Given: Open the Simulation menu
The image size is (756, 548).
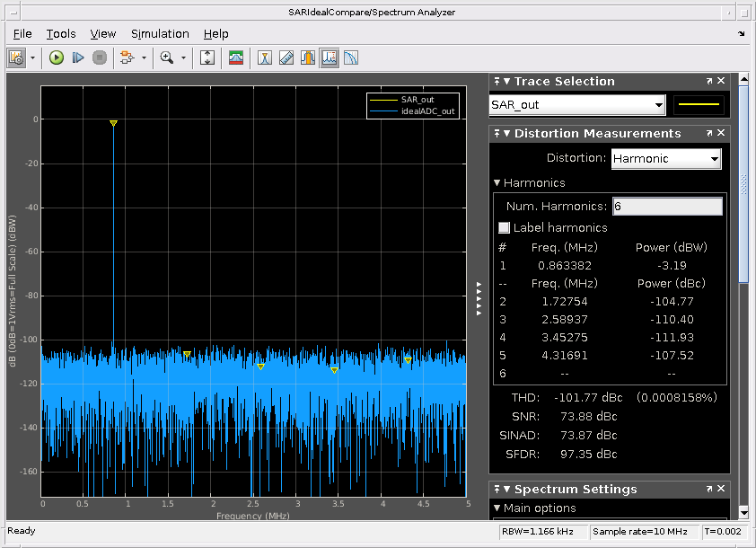Looking at the screenshot, I should (x=160, y=33).
